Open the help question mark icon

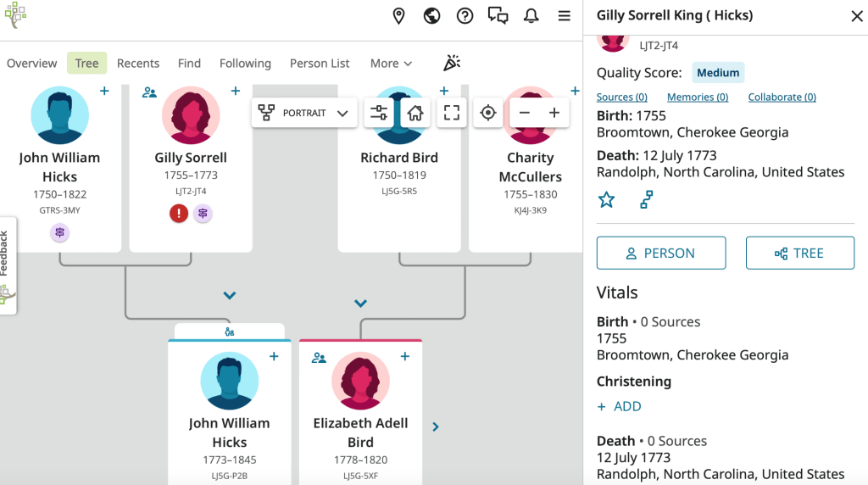coord(465,16)
